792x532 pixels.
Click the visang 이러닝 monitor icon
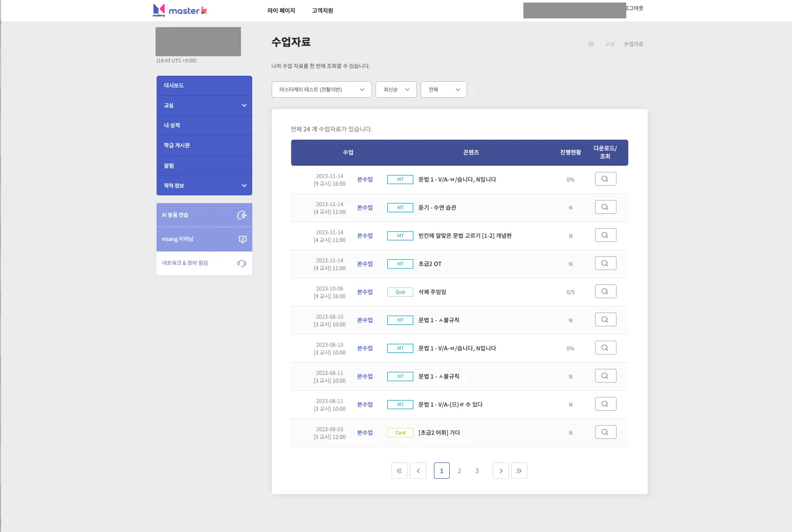(x=243, y=239)
